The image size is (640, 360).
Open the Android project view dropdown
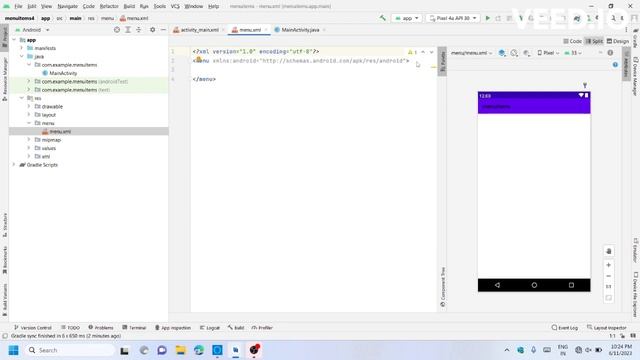[32, 30]
